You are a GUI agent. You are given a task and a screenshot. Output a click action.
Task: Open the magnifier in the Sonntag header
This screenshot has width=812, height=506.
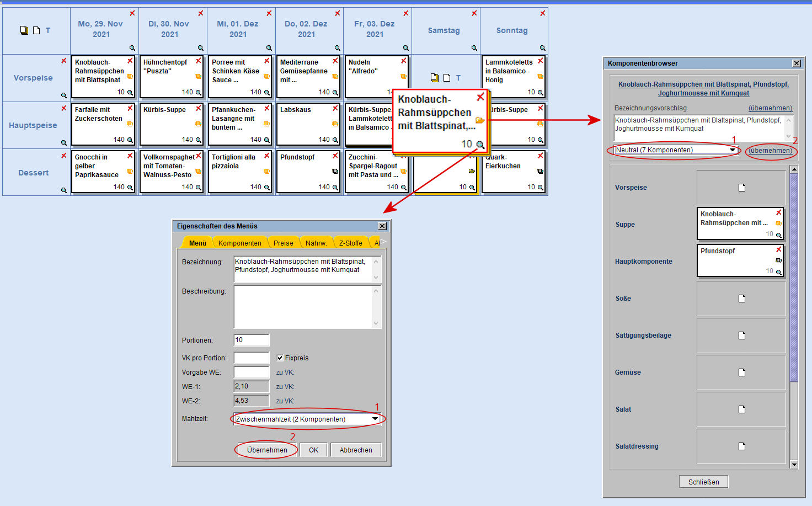point(543,48)
